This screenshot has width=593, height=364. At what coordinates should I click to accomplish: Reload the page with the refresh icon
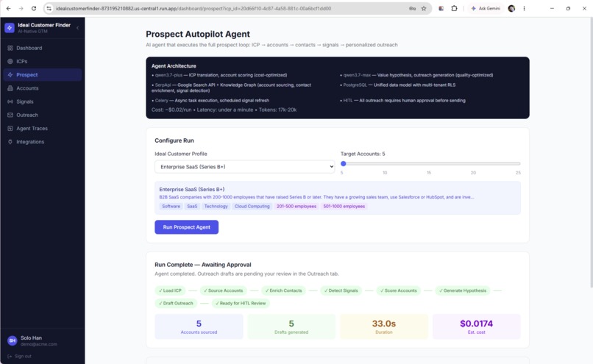pos(34,8)
